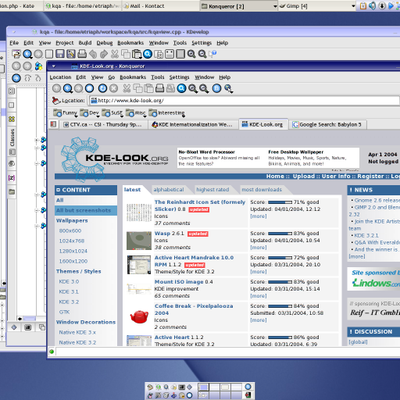Click the Register link in site navigation

pyautogui.click(x=372, y=176)
